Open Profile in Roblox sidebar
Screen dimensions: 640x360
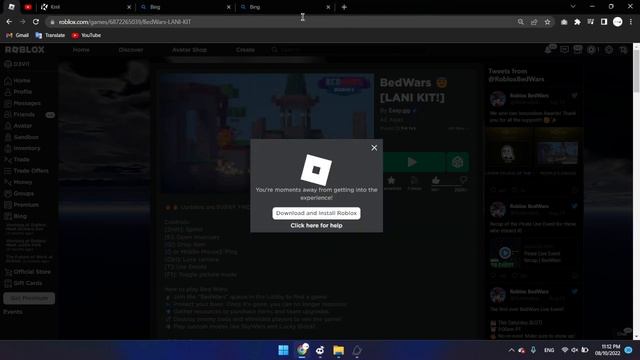tap(18, 92)
